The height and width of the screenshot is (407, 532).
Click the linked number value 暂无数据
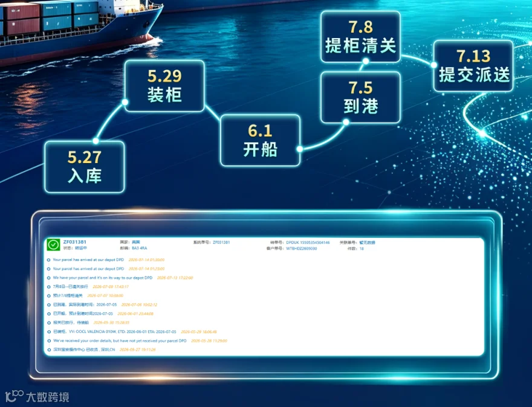(x=367, y=243)
